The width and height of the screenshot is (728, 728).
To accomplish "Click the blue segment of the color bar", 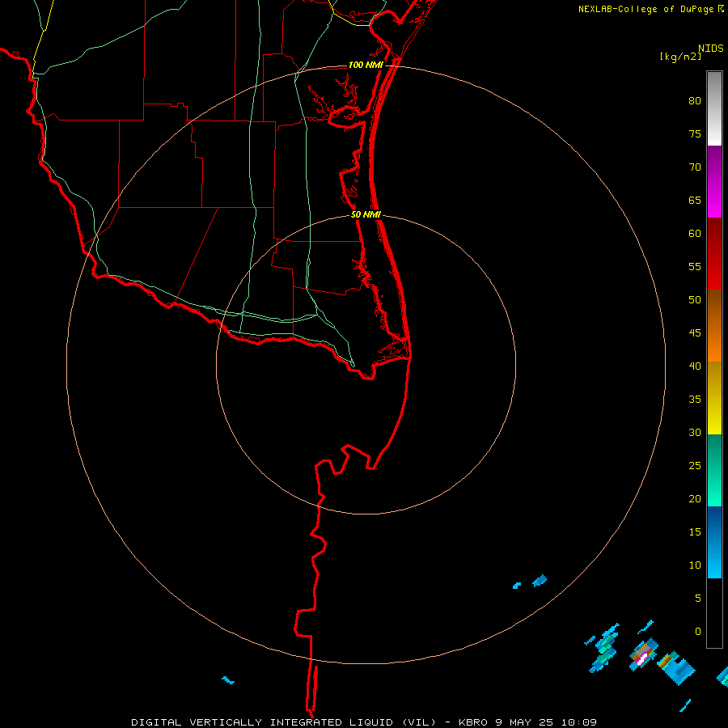I will click(x=714, y=542).
